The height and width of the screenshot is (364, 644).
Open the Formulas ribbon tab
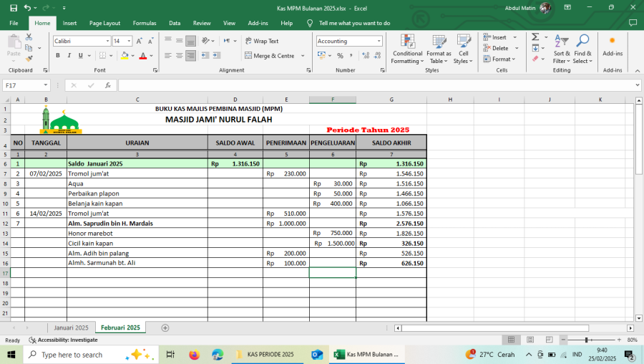pos(144,23)
